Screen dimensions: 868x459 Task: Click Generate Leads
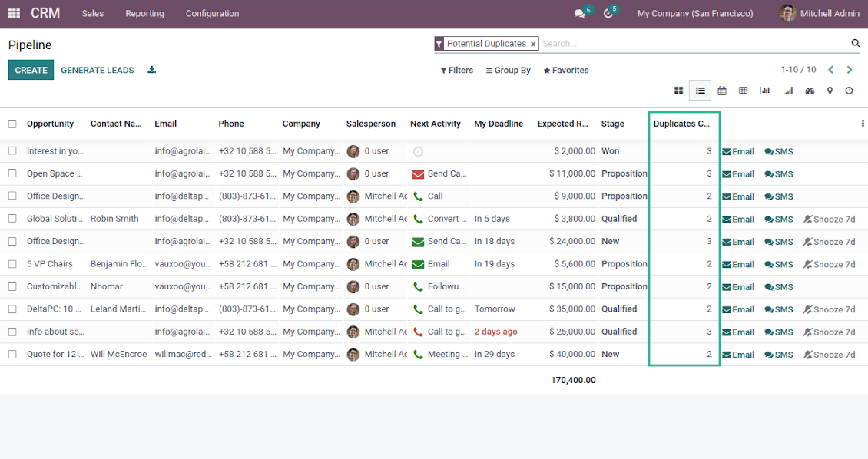coord(98,70)
